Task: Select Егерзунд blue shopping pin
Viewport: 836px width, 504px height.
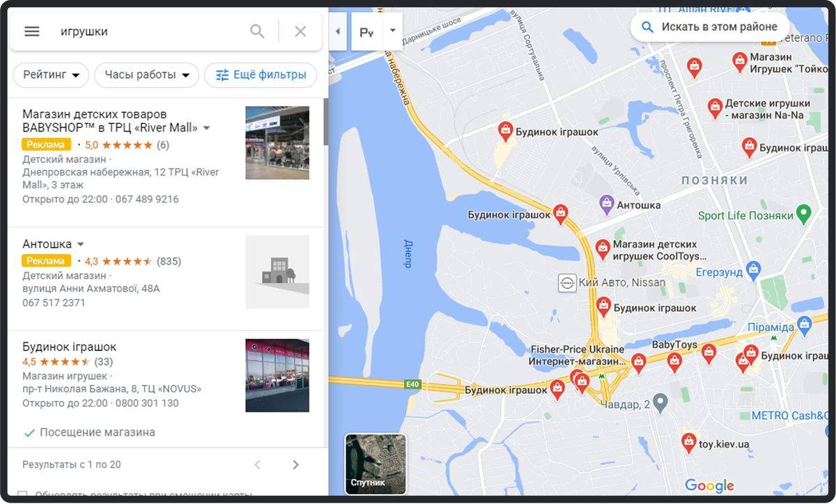Action: tap(752, 269)
